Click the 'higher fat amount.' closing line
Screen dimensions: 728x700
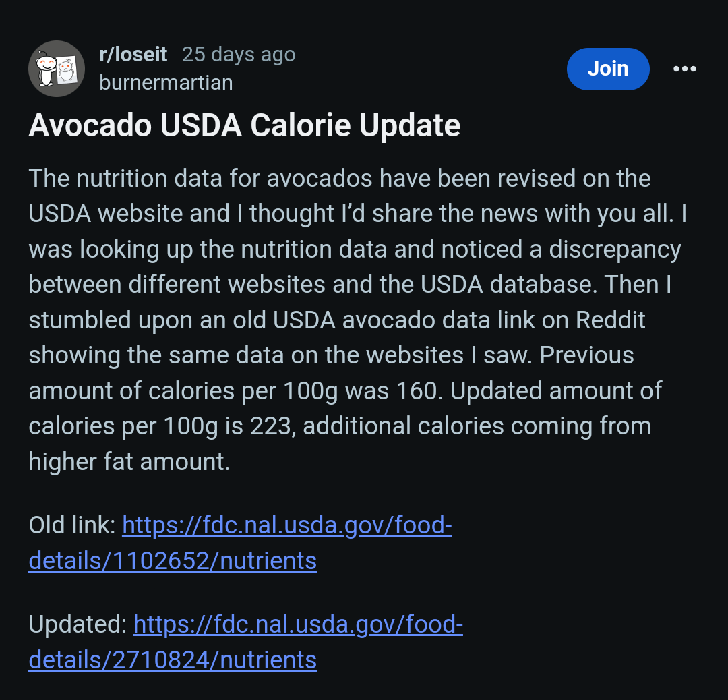click(x=129, y=462)
